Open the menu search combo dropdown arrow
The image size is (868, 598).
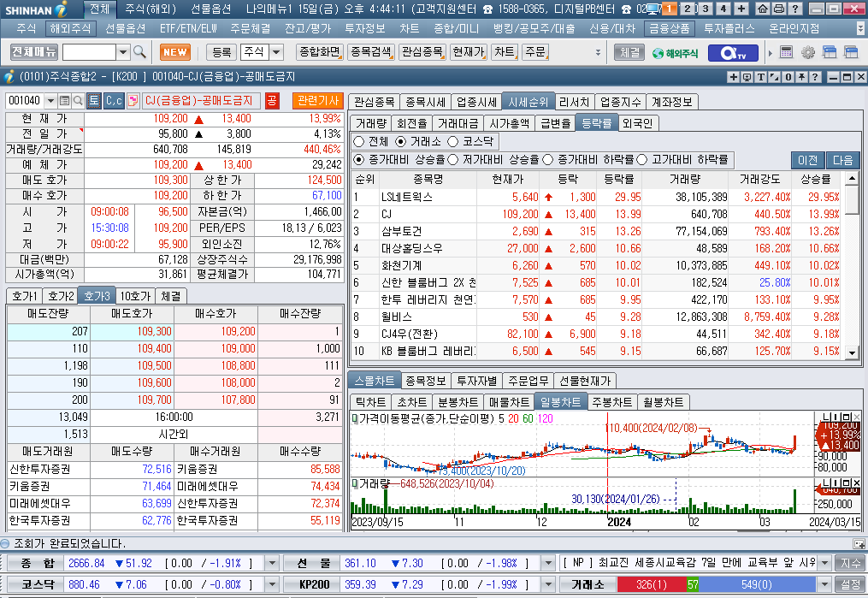pyautogui.click(x=123, y=52)
